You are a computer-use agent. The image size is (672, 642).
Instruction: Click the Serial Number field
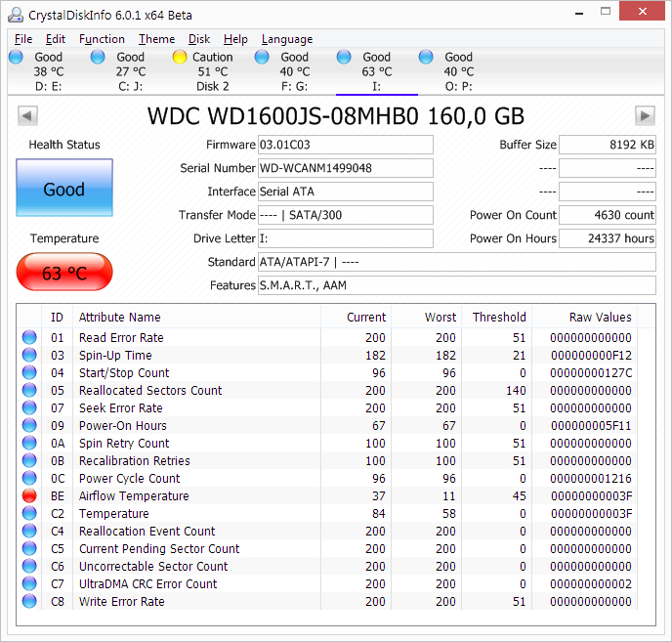click(346, 168)
